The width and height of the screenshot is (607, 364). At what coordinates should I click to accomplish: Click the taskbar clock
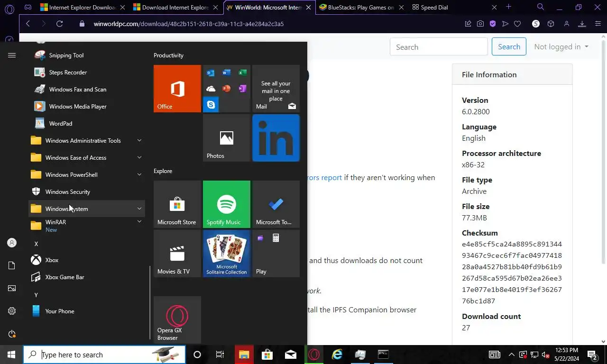click(566, 355)
